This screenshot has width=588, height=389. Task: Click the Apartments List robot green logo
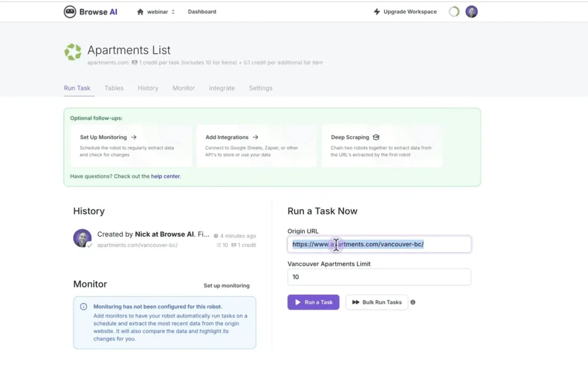coord(73,52)
